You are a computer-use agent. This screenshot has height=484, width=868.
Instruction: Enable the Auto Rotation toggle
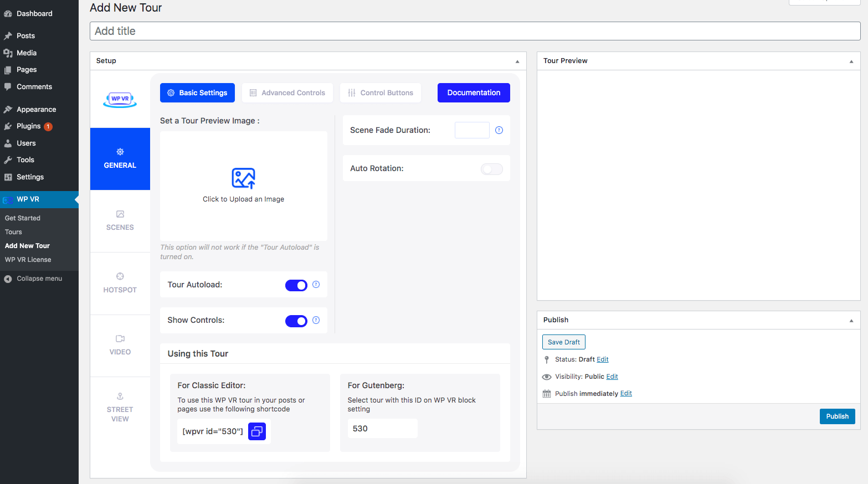(x=492, y=169)
